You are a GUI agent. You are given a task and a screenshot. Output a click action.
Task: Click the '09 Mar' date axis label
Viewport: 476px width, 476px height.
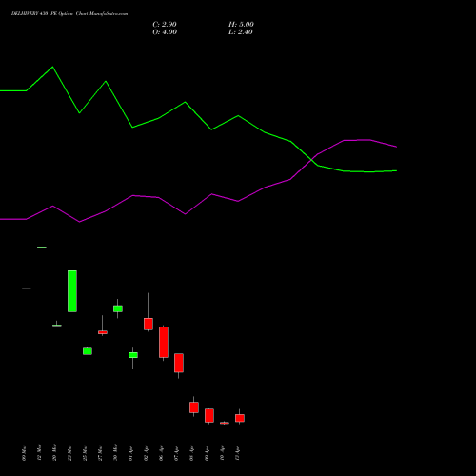pos(24,453)
